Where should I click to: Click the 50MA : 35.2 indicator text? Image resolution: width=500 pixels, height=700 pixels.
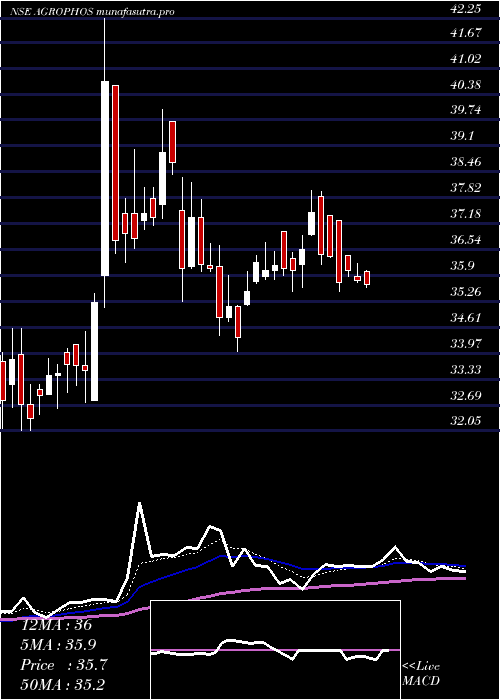coord(62,685)
